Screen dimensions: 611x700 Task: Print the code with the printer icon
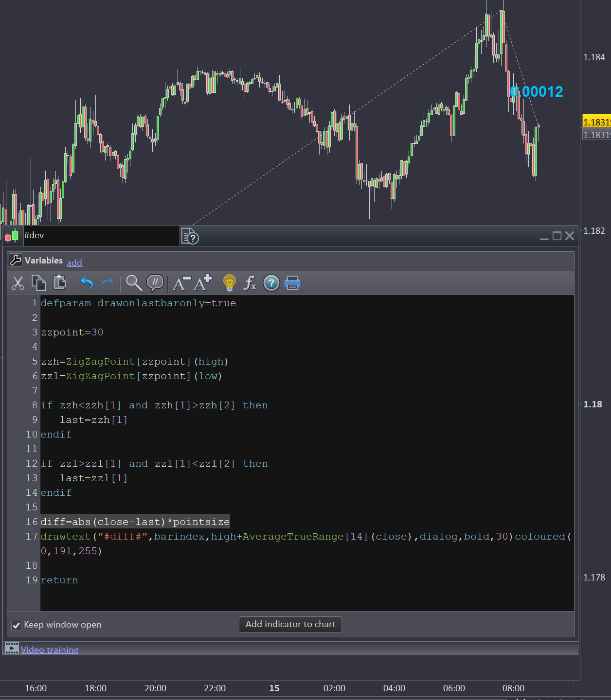click(292, 283)
